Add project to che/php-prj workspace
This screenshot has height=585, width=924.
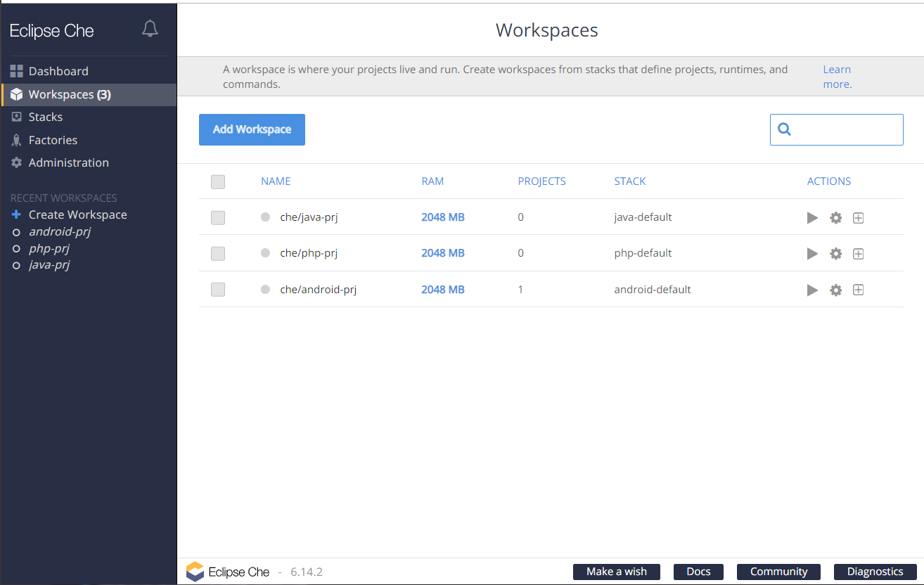(x=858, y=254)
